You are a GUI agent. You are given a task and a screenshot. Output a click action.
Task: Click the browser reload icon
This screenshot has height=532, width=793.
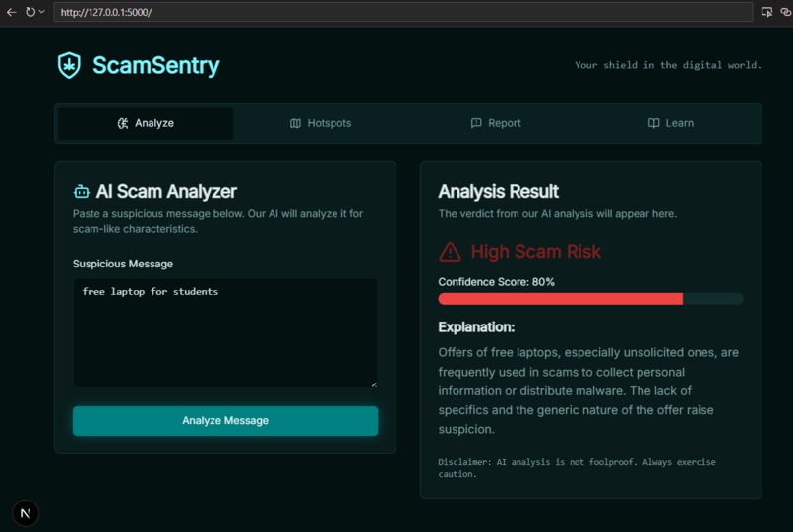coord(30,12)
